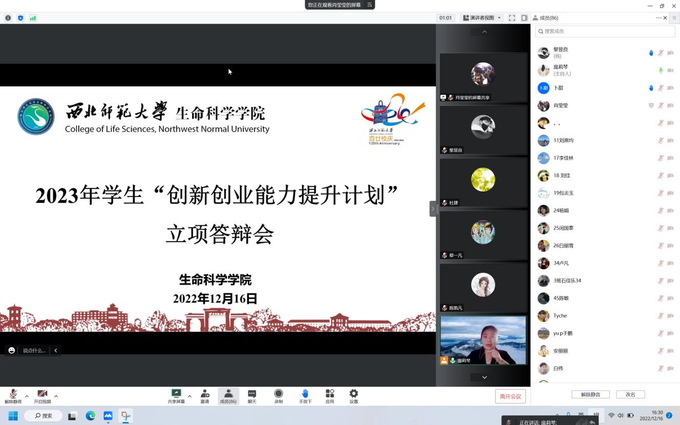
Task: Toggle 开启视频 camera in meeting toolbar
Action: 42,395
